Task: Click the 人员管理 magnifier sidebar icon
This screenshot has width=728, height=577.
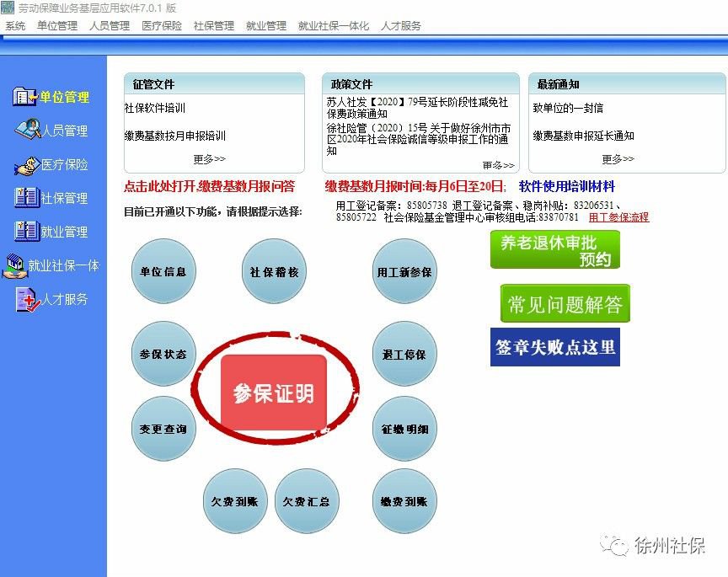Action: click(28, 130)
